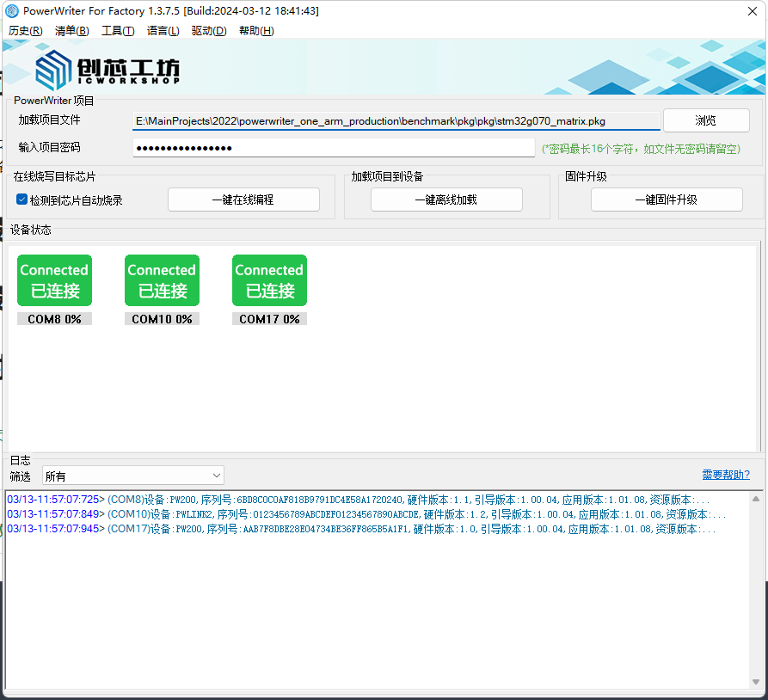Click the COM8 Connected status tile
Screen dimensions: 768x700
(53, 279)
